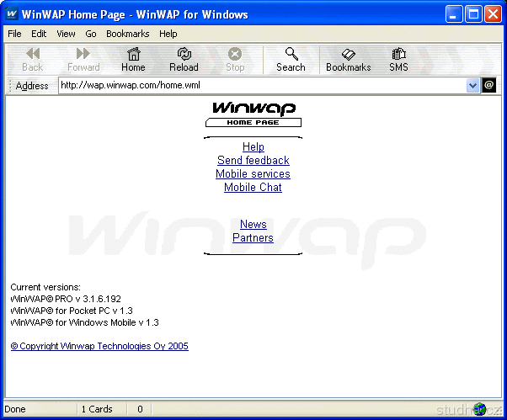Click the 'WinWAP for Pocket PC v 1.3' line

(x=72, y=311)
